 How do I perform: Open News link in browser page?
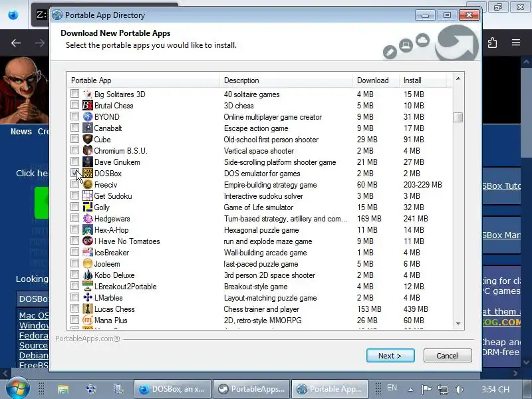click(21, 132)
